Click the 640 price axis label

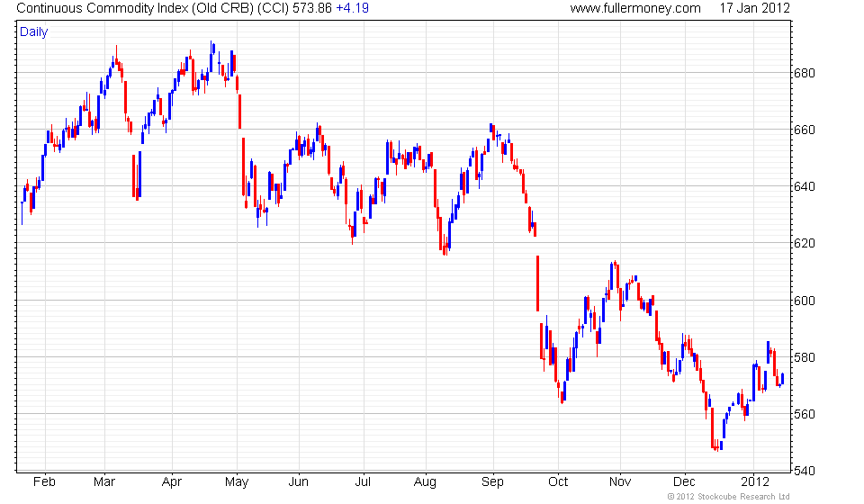pos(804,186)
